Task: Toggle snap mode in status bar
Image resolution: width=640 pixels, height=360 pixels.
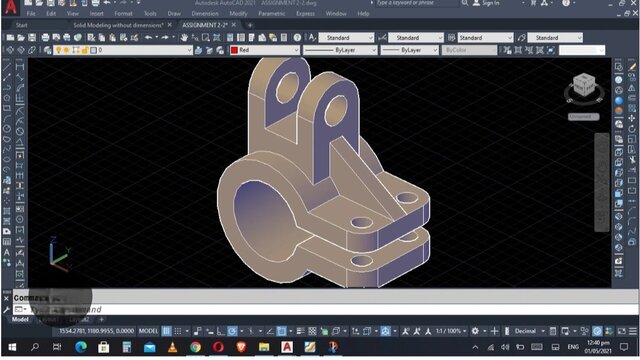Action: pos(178,331)
